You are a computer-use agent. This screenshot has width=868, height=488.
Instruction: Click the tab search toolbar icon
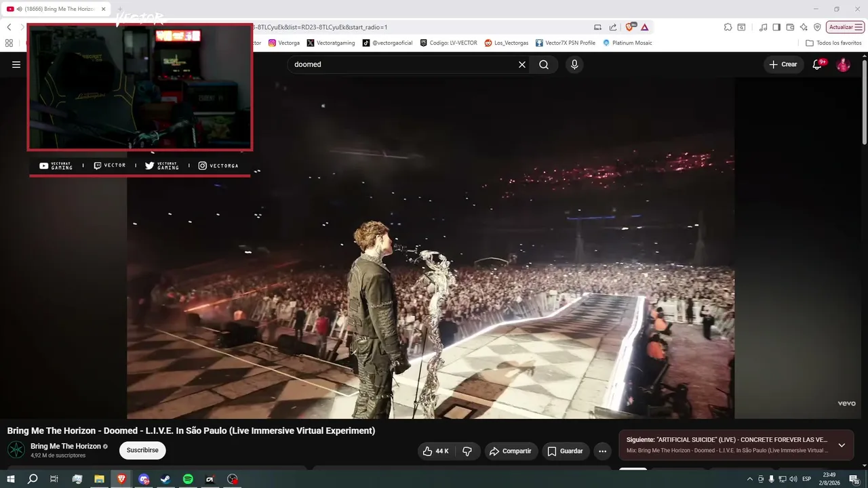click(741, 27)
